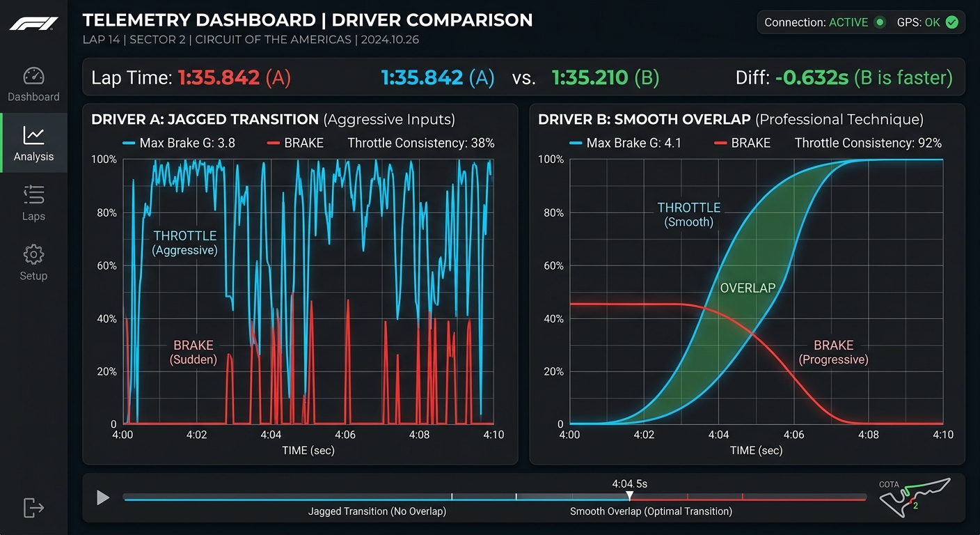Click Driver A's TIME (sec) axis label
The width and height of the screenshot is (980, 535).
click(308, 451)
